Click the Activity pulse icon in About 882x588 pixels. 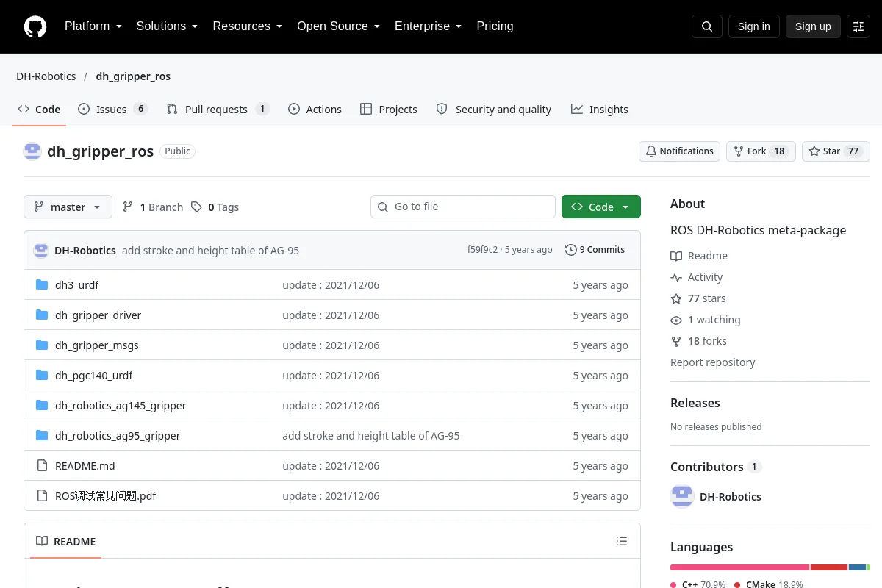[x=676, y=278]
